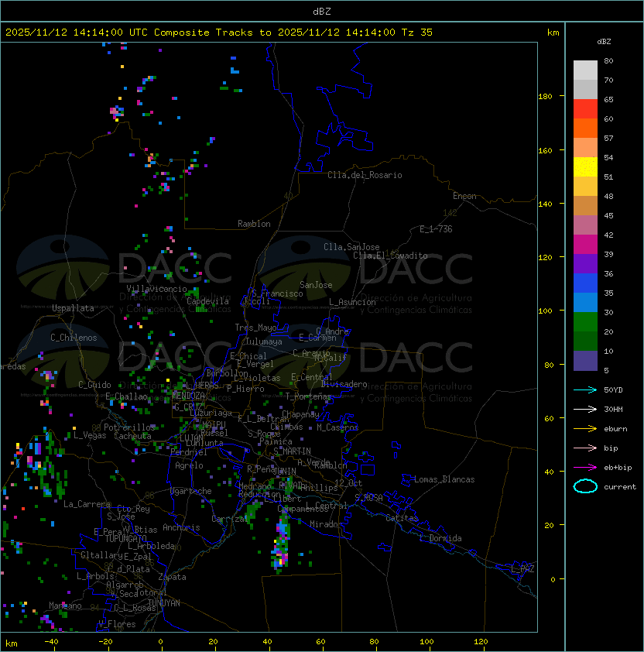Pick the dark orange 60 dBZ swatch
Image resolution: width=644 pixels, height=652 pixels.
[x=585, y=128]
